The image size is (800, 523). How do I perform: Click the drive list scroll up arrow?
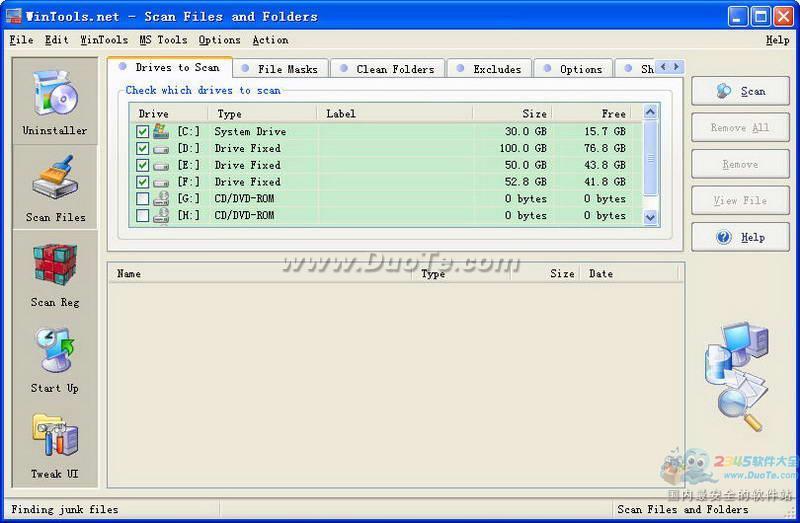point(651,112)
